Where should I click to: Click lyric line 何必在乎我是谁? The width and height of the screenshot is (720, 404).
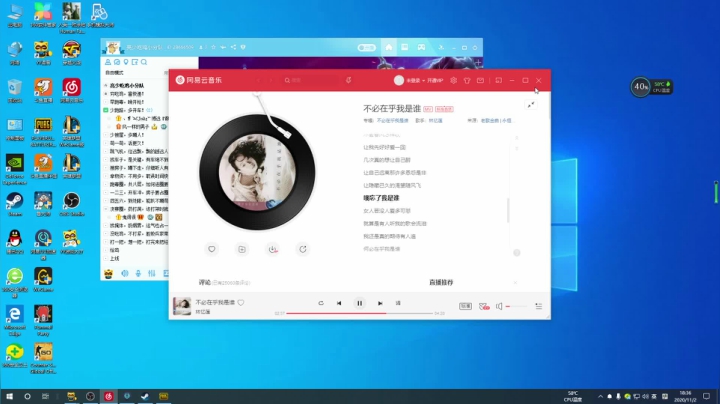click(x=382, y=249)
